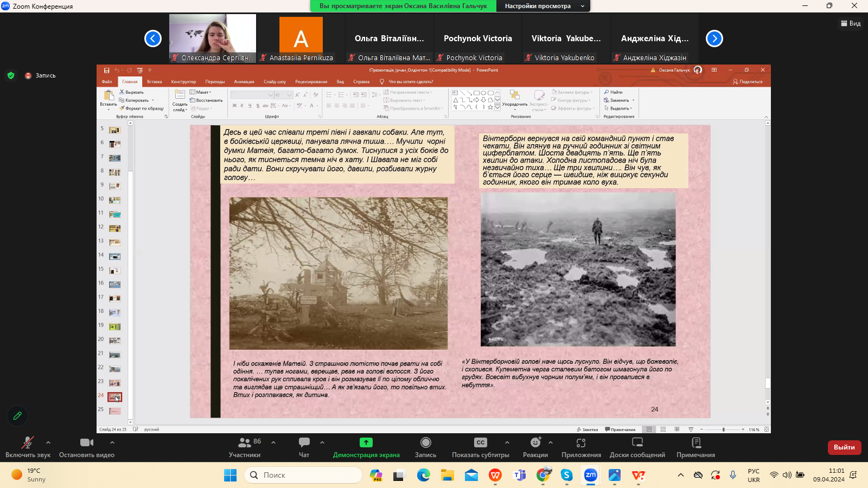The image size is (868, 488).
Task: Unmute microphone with Включить звук
Action: pos(28,443)
